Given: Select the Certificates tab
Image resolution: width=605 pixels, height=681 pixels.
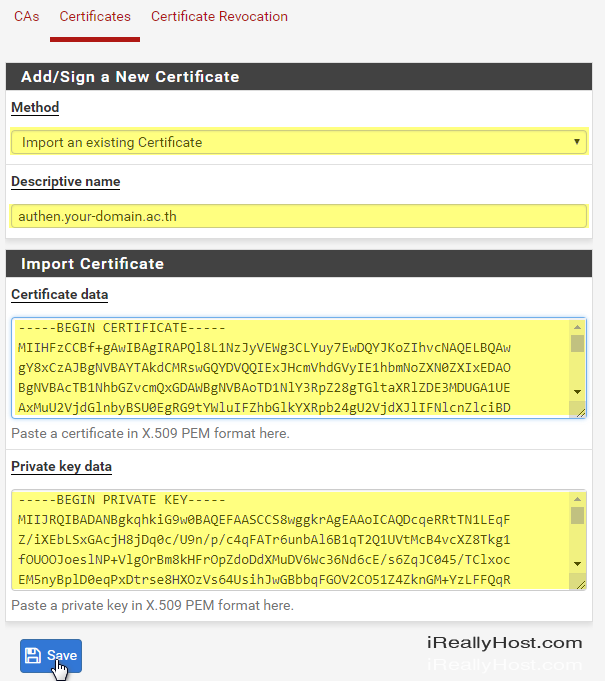Looking at the screenshot, I should 95,17.
